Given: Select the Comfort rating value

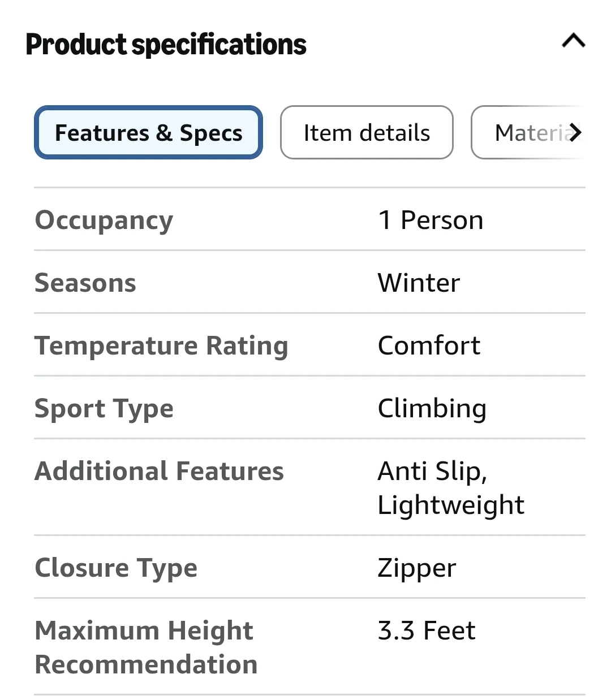Looking at the screenshot, I should click(429, 345).
